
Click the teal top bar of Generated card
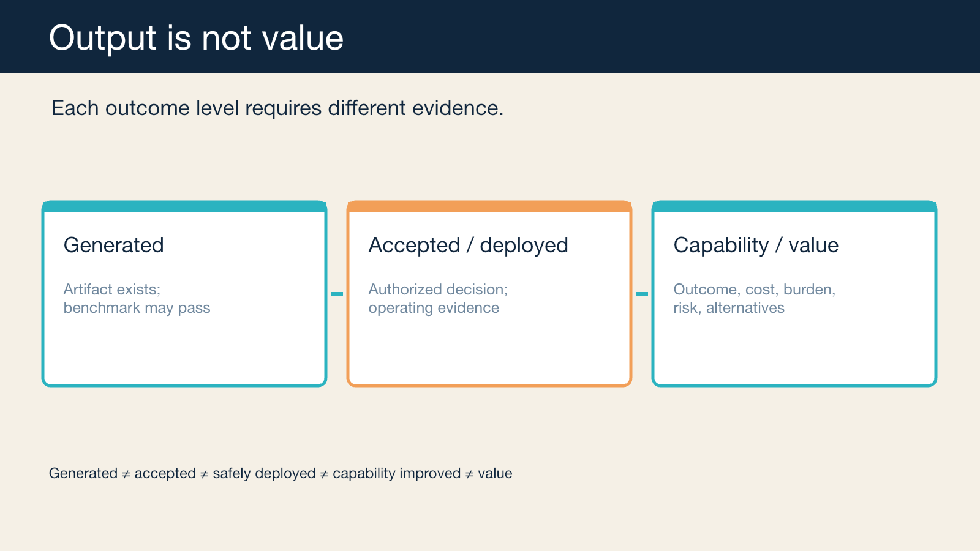pyautogui.click(x=184, y=206)
